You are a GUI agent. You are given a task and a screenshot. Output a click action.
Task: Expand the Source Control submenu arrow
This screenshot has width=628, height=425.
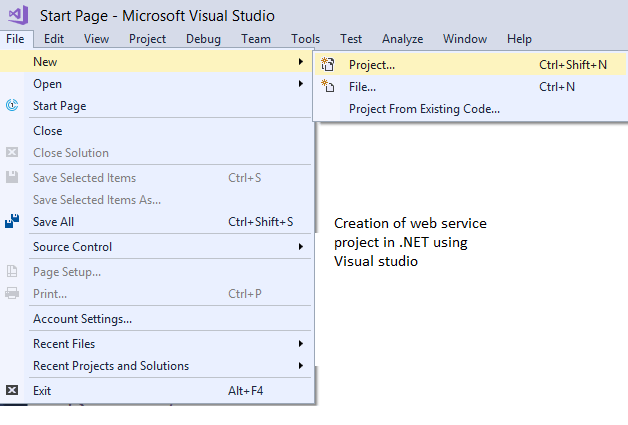(x=300, y=247)
